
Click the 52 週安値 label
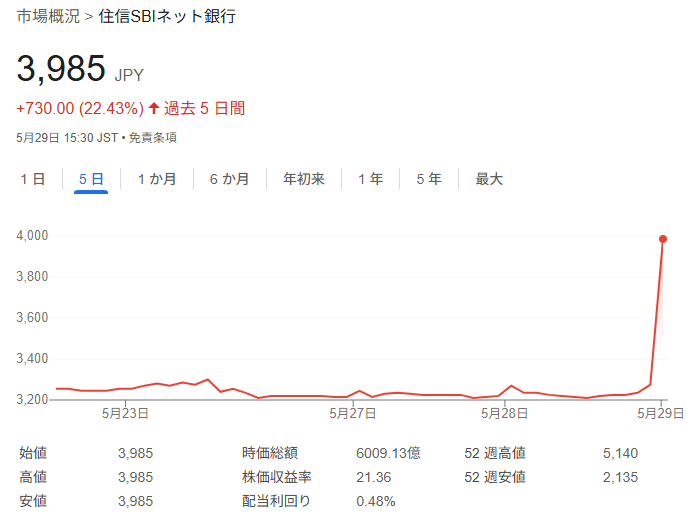click(495, 477)
